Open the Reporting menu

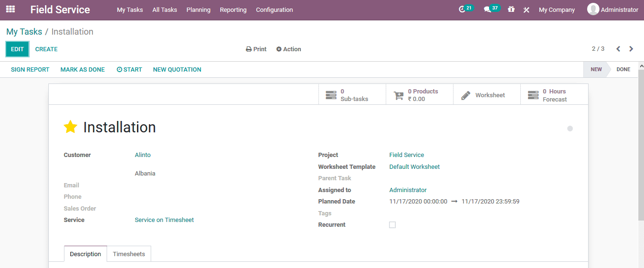pos(233,9)
